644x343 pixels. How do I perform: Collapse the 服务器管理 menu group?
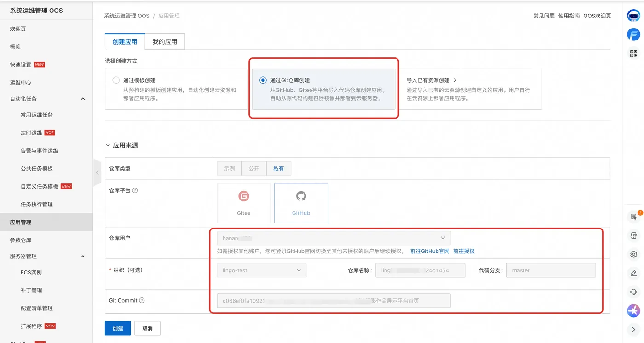tap(83, 257)
